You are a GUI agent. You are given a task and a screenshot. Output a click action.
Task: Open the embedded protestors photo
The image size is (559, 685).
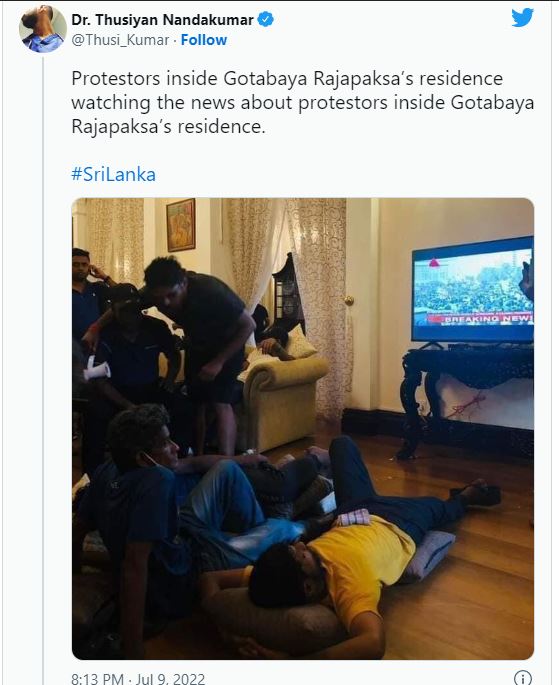point(303,429)
